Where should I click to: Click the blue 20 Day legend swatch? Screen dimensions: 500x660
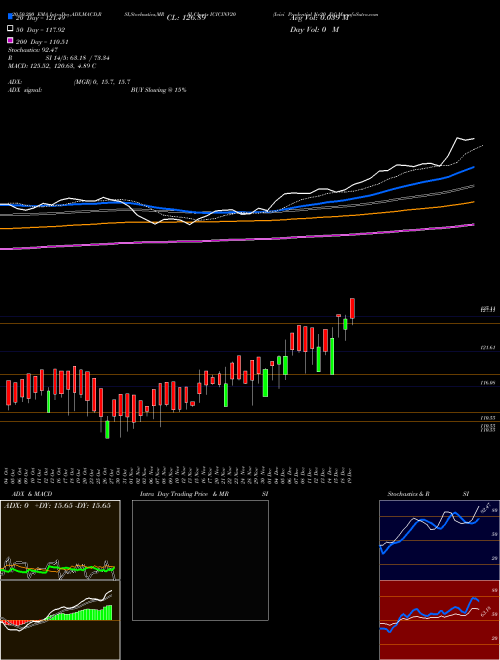10,17
